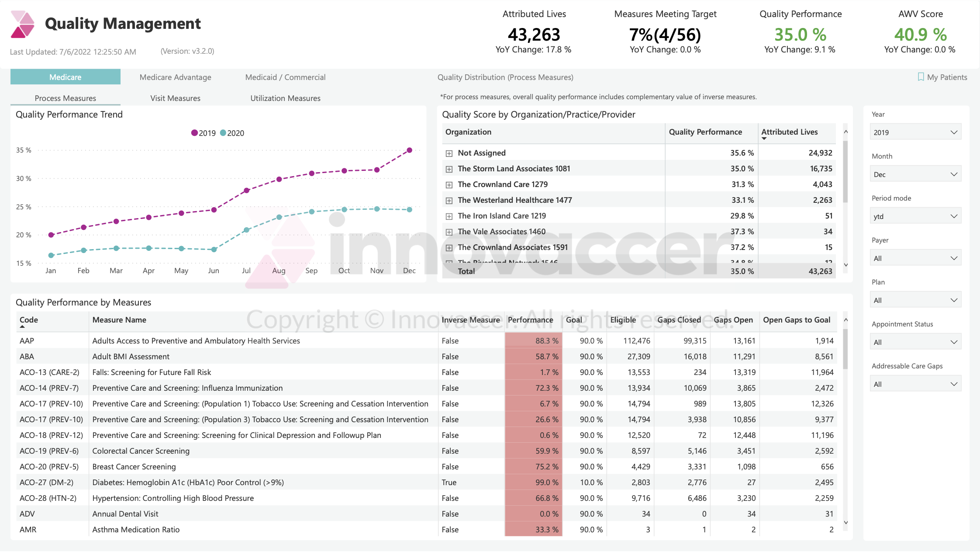The width and height of the screenshot is (980, 552).
Task: Select Medicaid / Commercial payer tab
Action: point(285,77)
